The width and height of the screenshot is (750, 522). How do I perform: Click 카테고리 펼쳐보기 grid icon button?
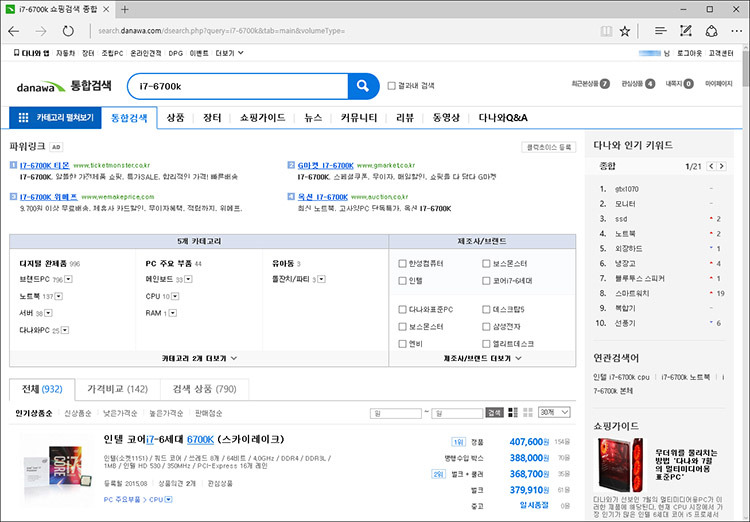(55, 118)
